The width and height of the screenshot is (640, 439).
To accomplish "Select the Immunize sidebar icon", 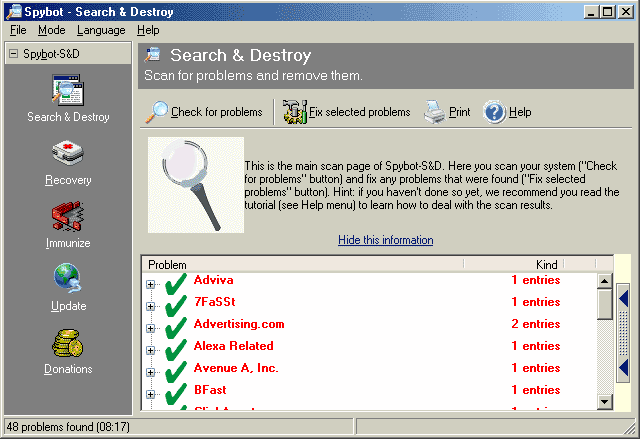I will click(x=68, y=219).
